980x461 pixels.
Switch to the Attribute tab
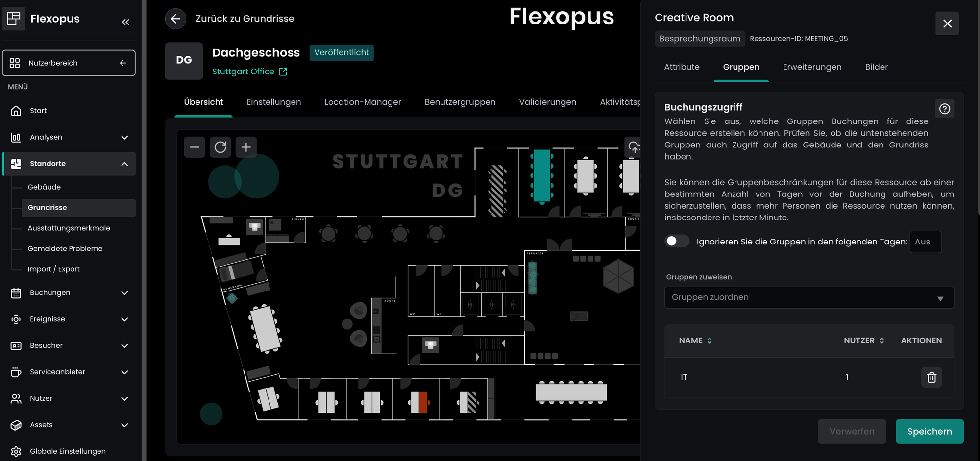[x=682, y=67]
